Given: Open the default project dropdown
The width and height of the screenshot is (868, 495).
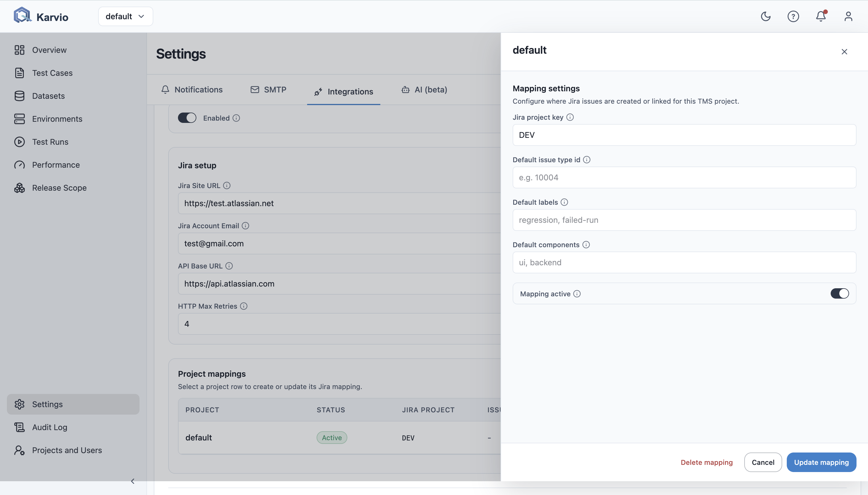Looking at the screenshot, I should [x=125, y=16].
